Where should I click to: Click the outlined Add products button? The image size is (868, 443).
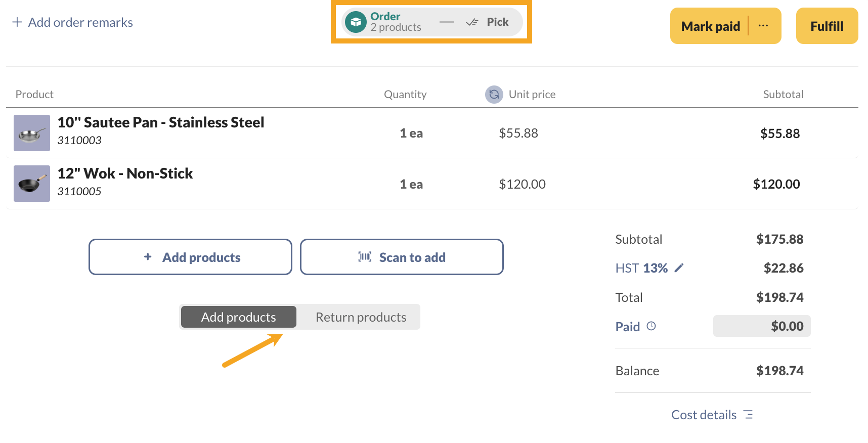[190, 257]
